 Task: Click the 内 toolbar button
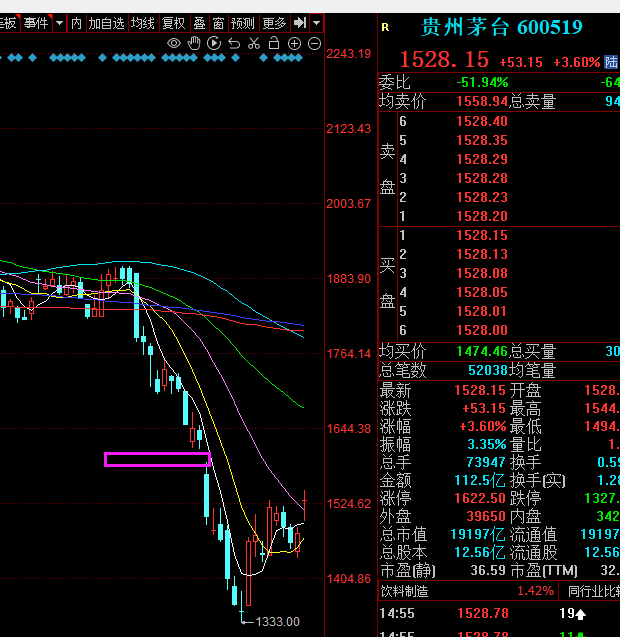point(76,23)
